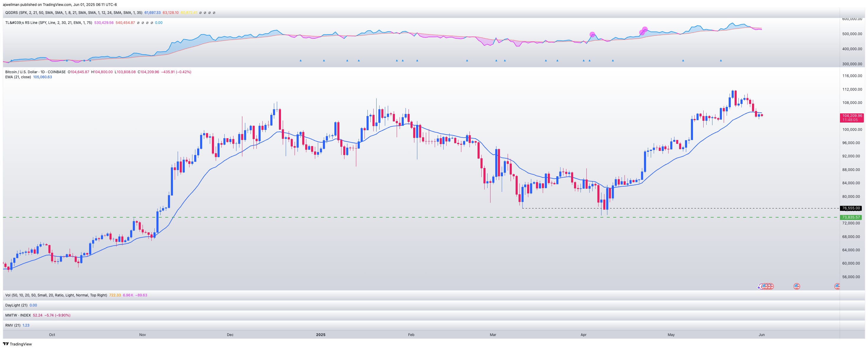Viewport: 868px width, 349px height.
Task: Expand the Vol indicator pane
Action: tap(56, 295)
